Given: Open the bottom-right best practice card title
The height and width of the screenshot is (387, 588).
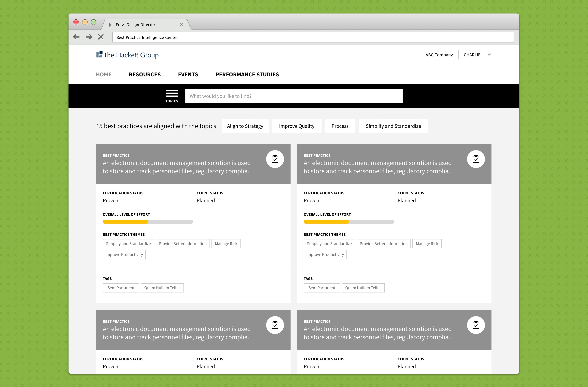Looking at the screenshot, I should [378, 333].
